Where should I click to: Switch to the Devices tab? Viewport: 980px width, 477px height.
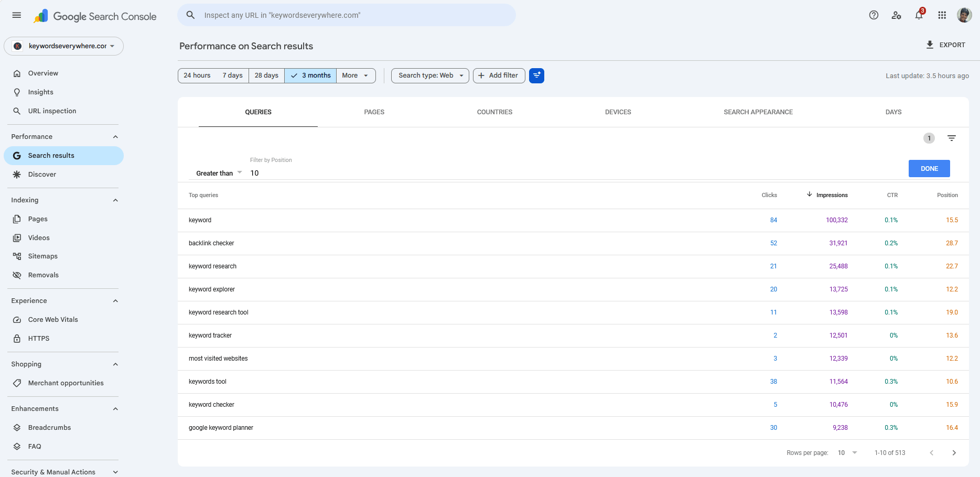click(618, 112)
